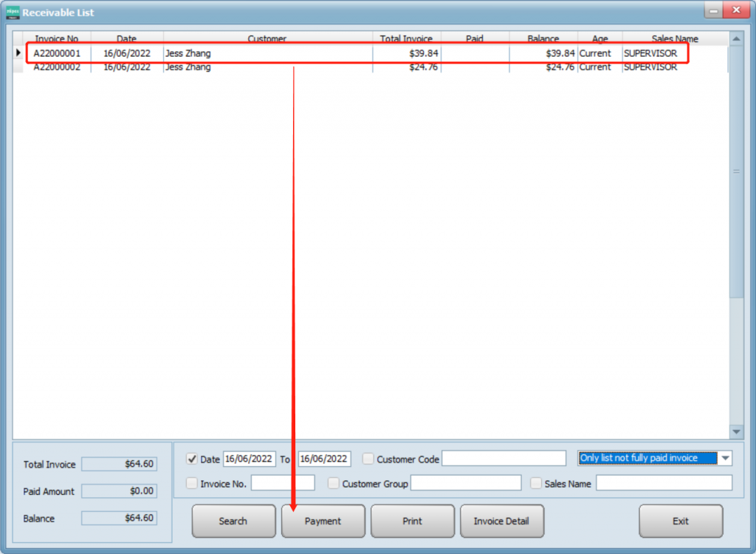The width and height of the screenshot is (756, 554).
Task: Click the Exit button
Action: point(680,521)
